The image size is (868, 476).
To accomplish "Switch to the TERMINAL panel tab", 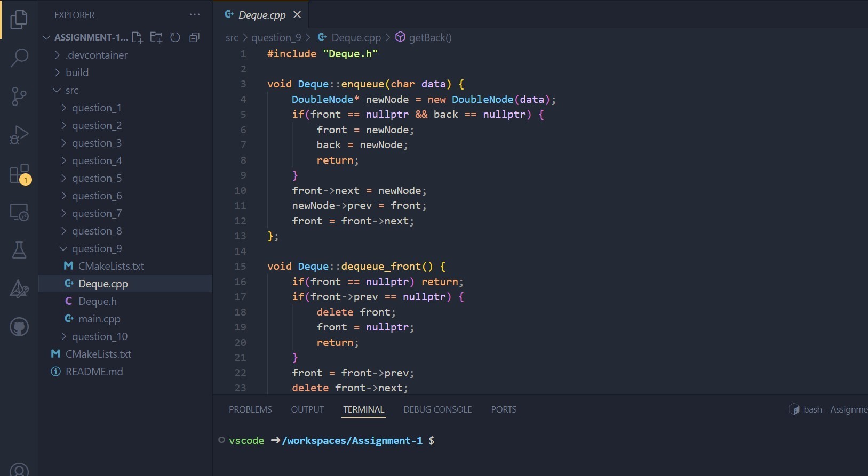I will (x=363, y=409).
